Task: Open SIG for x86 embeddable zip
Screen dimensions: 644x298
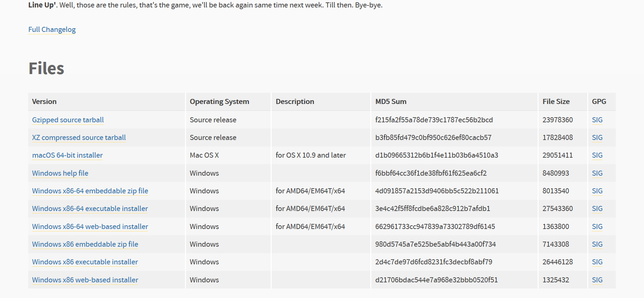Action: 597,244
